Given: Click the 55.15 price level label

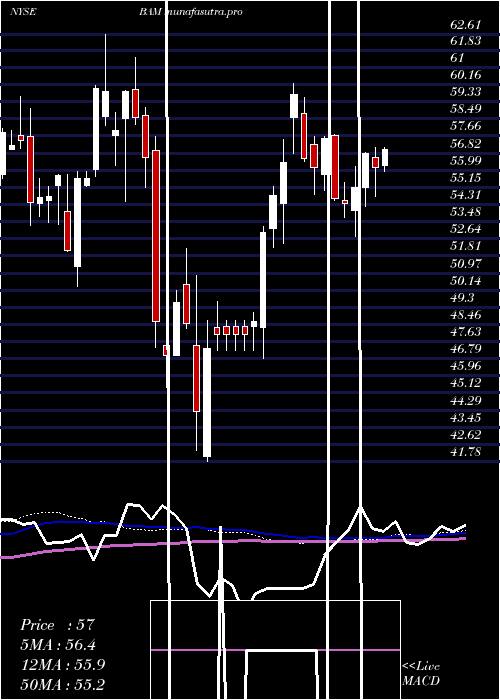Looking at the screenshot, I should pyautogui.click(x=466, y=178).
